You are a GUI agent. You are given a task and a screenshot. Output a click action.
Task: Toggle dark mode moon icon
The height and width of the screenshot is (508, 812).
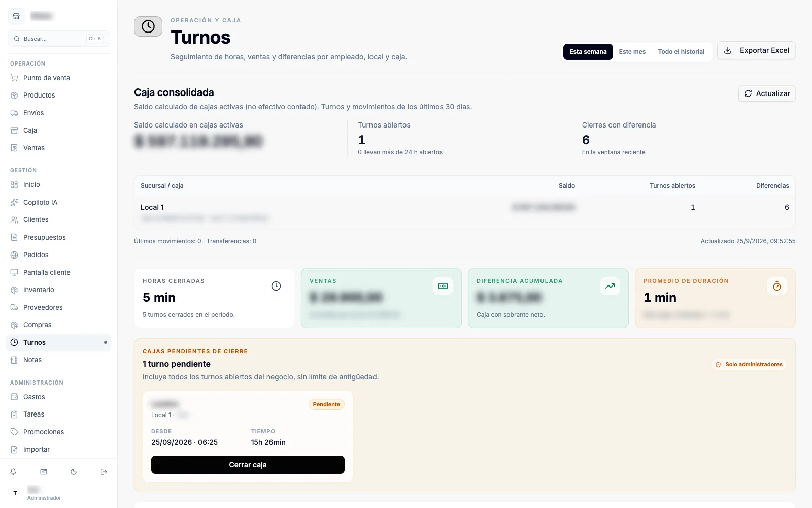(x=74, y=472)
